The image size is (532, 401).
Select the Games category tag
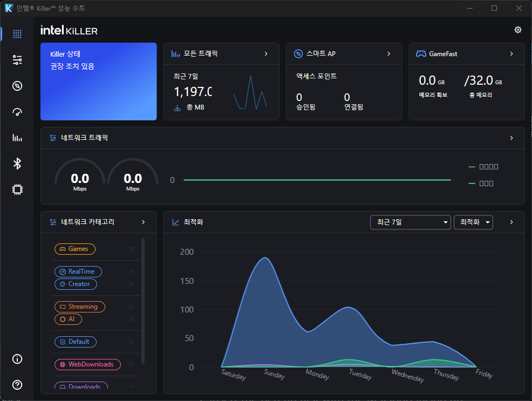point(75,249)
